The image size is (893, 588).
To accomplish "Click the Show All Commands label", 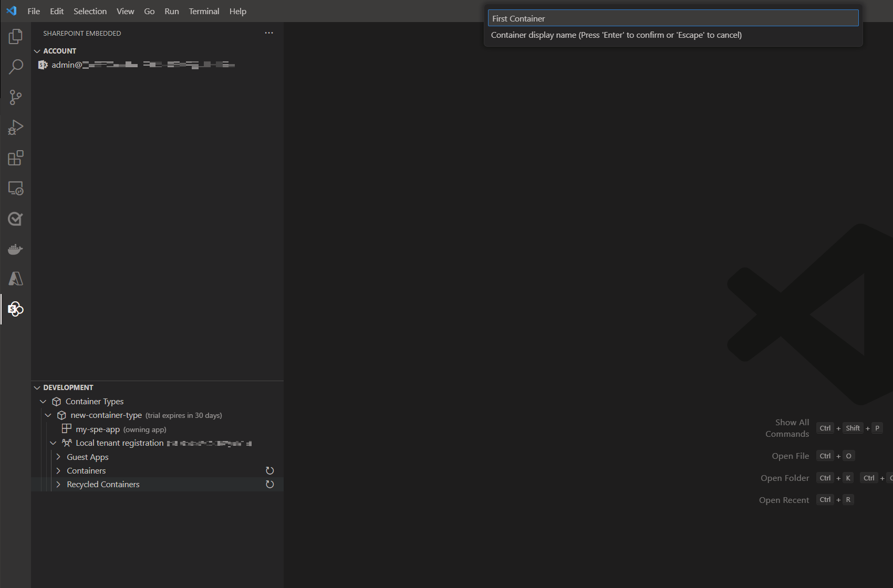I will (x=787, y=428).
